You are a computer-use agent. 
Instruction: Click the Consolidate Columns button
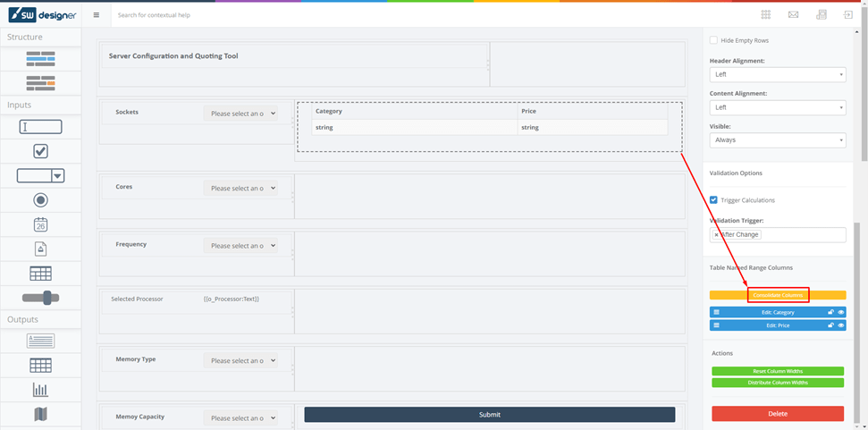pyautogui.click(x=778, y=295)
